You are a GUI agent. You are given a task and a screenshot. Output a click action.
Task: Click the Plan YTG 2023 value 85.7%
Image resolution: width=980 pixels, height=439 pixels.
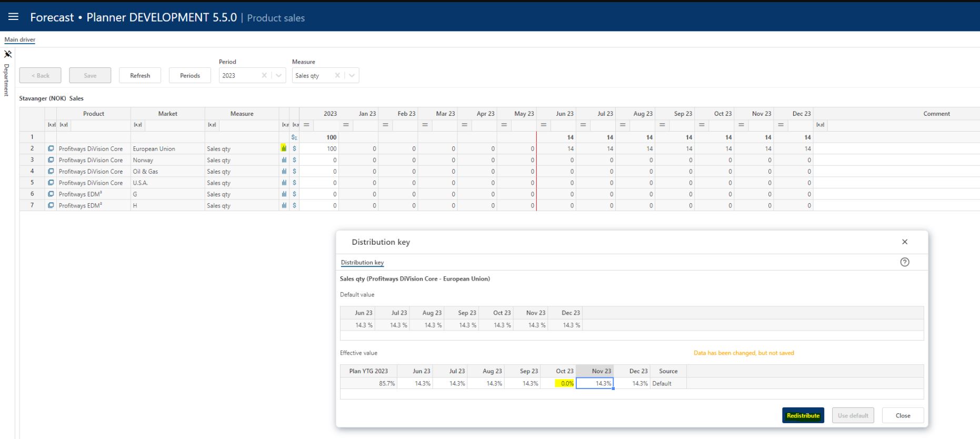pyautogui.click(x=368, y=383)
